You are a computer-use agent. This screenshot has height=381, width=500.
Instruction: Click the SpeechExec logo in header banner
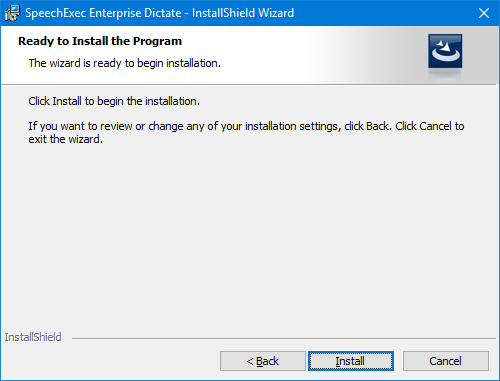point(445,51)
